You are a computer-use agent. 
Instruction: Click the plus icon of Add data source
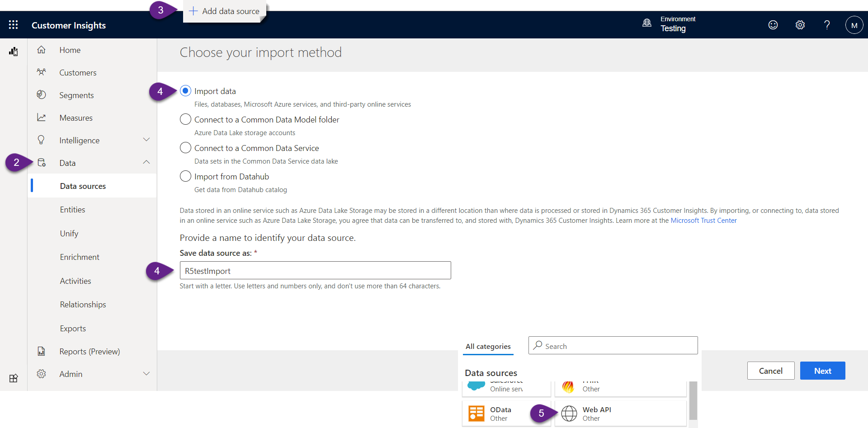pos(193,11)
